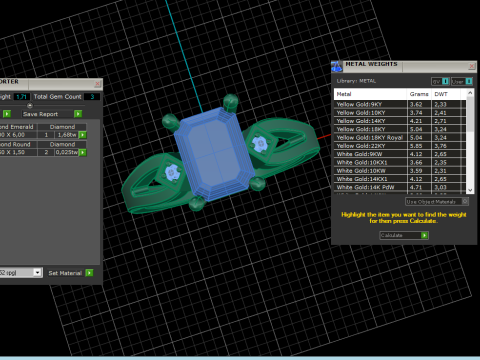Image resolution: width=480 pixels, height=360 pixels.
Task: Click the Emerald gem row header
Action: [18, 127]
